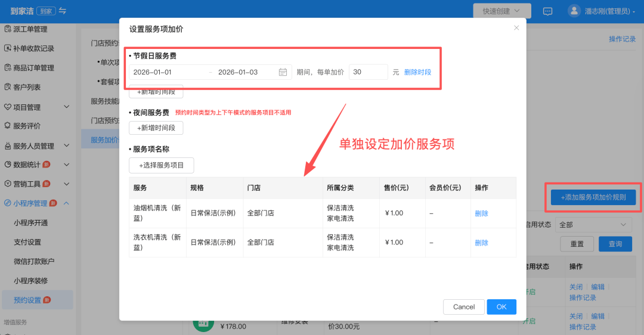Click the switch arrows icon beside 到家洁
The height and width of the screenshot is (335, 644).
(x=63, y=11)
